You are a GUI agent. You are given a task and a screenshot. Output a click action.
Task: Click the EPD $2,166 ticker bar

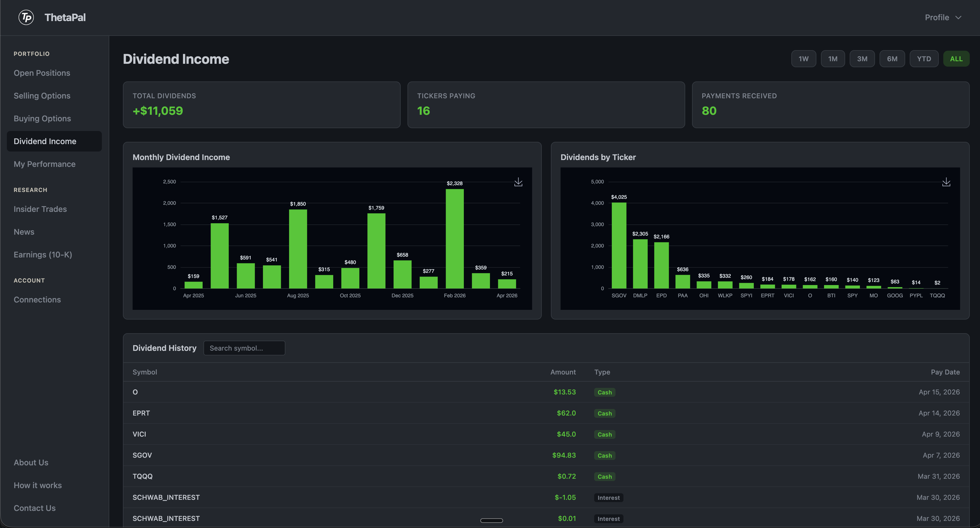662,265
